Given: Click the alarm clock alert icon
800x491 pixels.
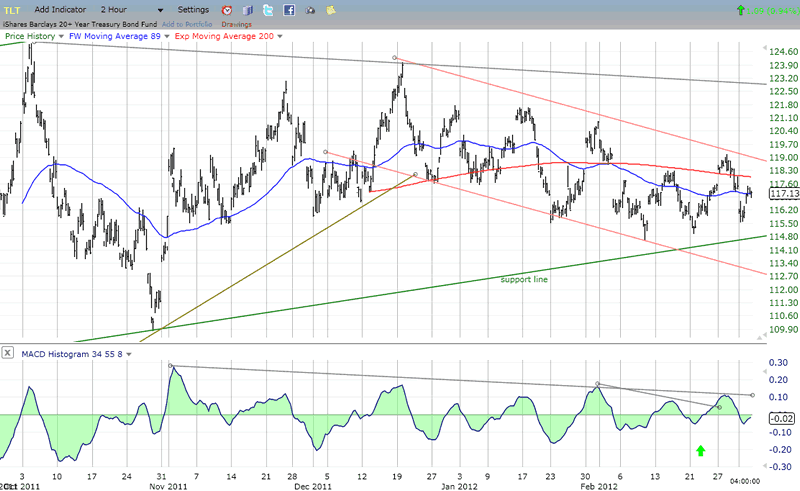Looking at the screenshot, I should [x=228, y=9].
